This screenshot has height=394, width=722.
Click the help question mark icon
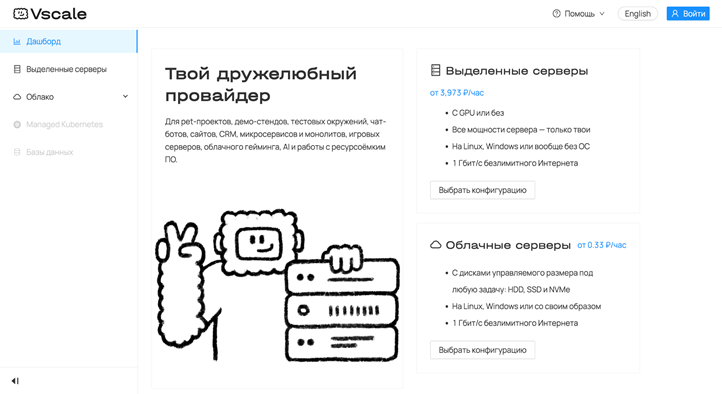556,14
